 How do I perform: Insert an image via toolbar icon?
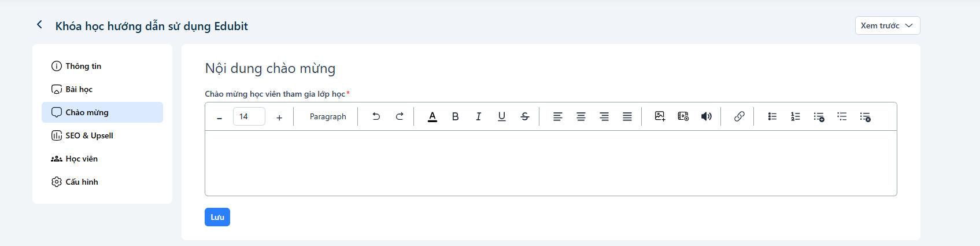[x=660, y=116]
